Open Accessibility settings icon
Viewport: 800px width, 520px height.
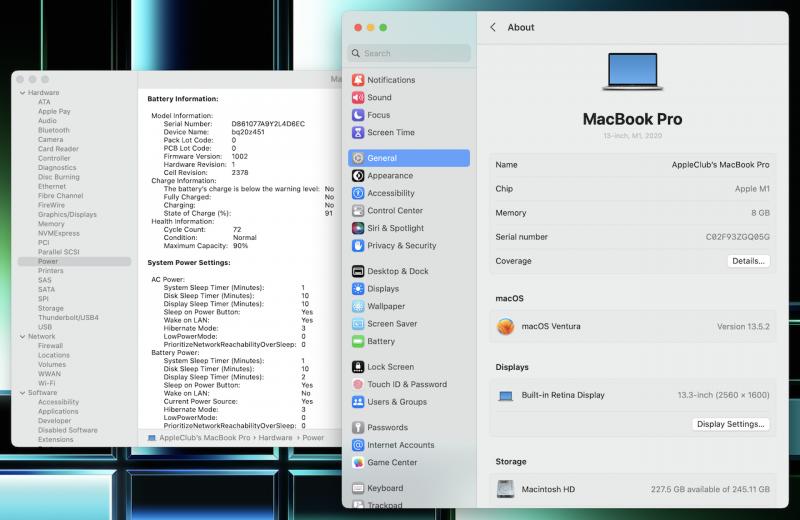pyautogui.click(x=358, y=193)
